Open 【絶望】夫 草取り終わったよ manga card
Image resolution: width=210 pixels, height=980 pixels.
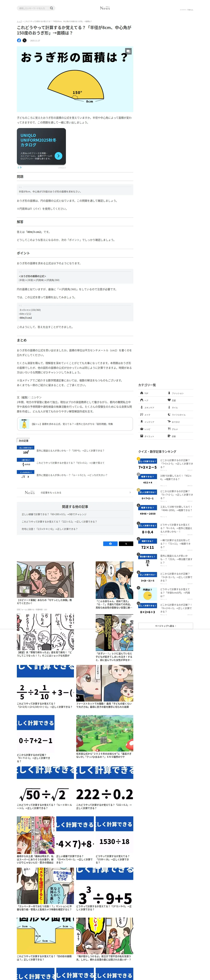pos(45,635)
